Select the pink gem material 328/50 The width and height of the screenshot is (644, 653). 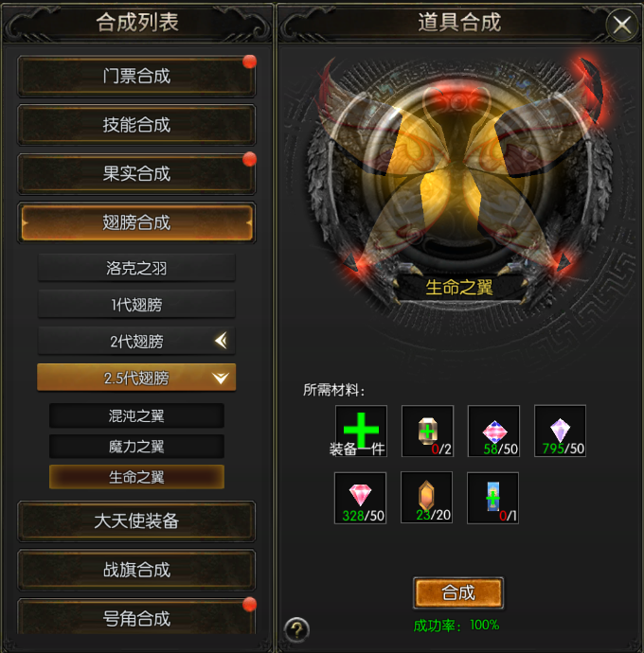360,498
